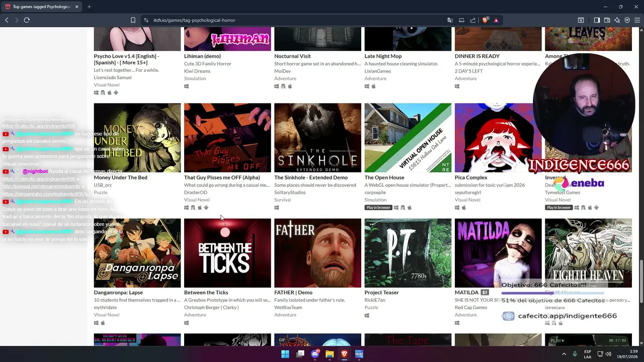Screen dimensions: 644x362
Task: Visit author WetBoxTeam's page
Action: click(x=288, y=308)
